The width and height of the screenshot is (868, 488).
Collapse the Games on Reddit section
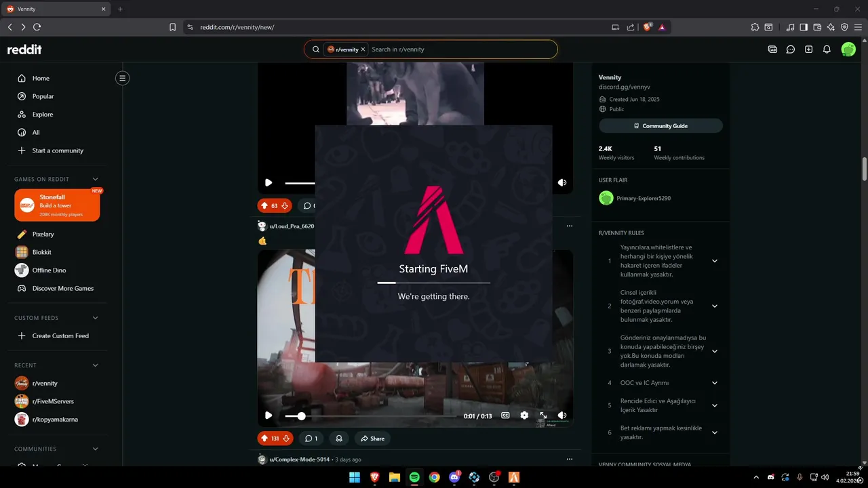[95, 179]
